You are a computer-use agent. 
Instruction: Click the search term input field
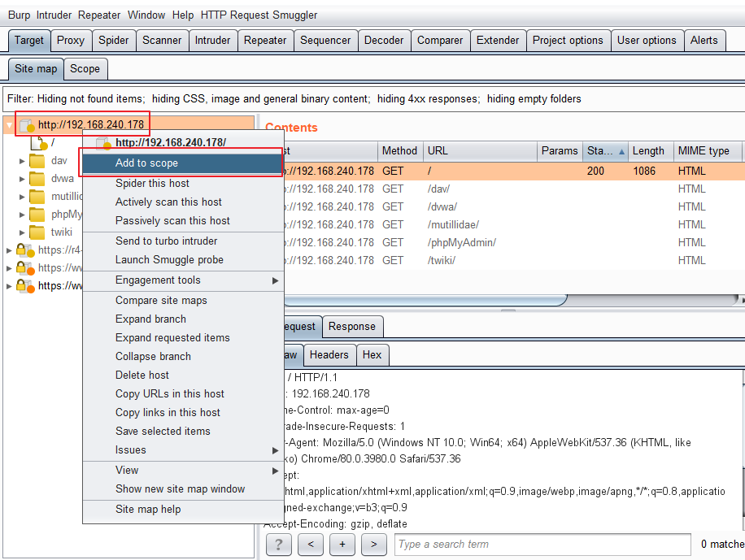(542, 545)
